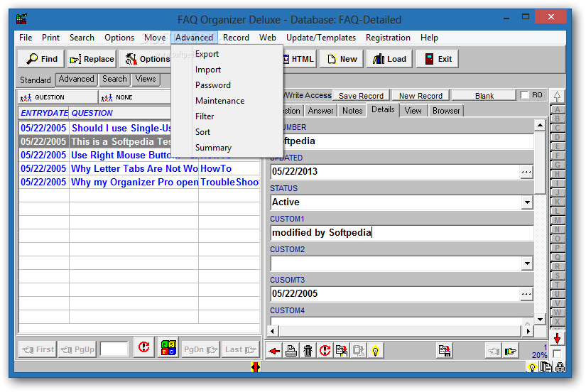Click the trash can delete record icon
The height and width of the screenshot is (392, 586).
308,351
